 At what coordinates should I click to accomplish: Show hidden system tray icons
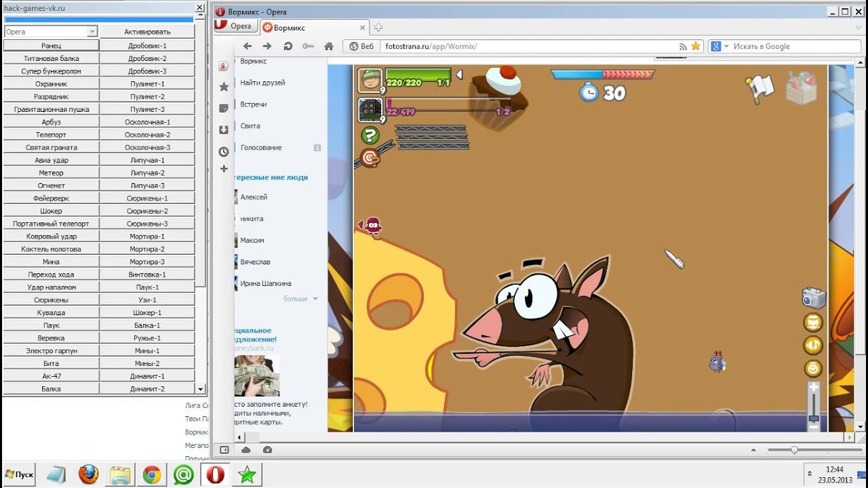(810, 474)
